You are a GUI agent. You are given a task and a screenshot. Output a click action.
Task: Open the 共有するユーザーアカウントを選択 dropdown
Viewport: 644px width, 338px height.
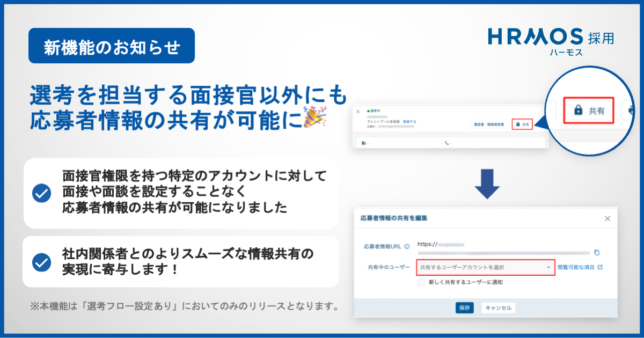(485, 267)
